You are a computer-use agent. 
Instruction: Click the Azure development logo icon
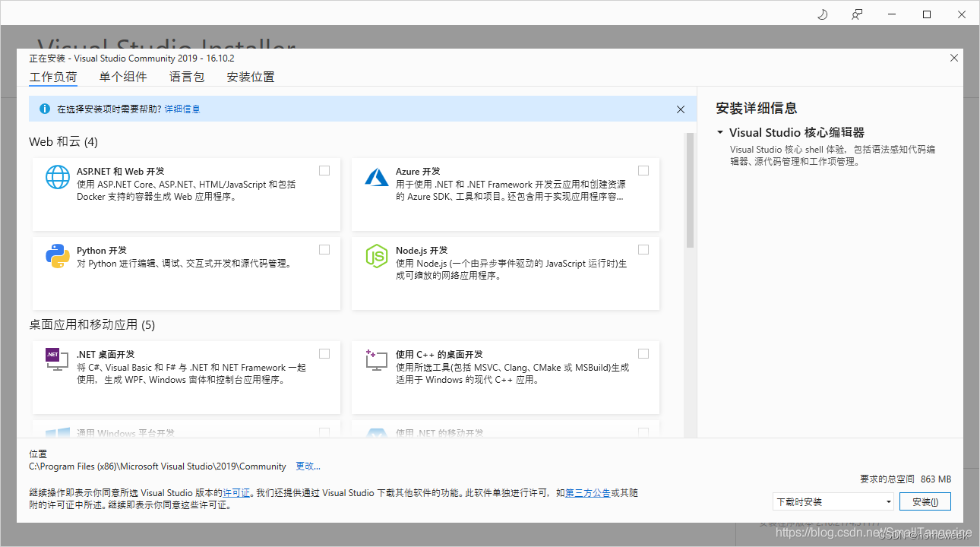point(377,177)
